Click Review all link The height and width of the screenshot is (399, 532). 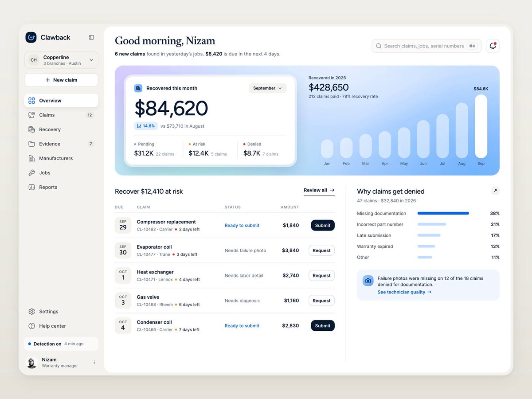319,190
